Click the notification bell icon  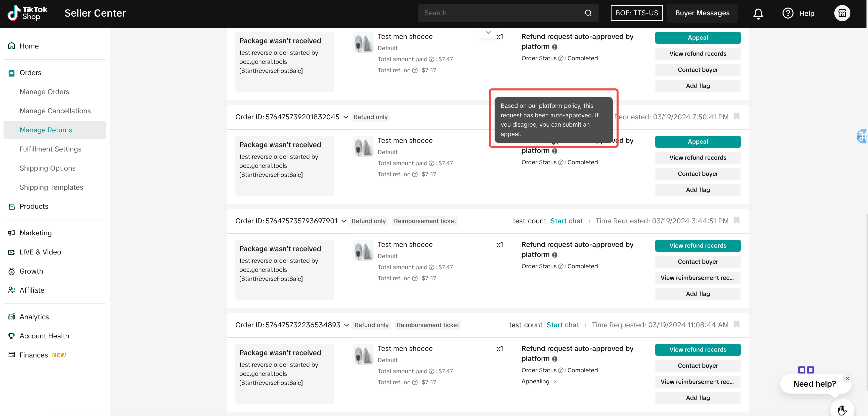(758, 14)
